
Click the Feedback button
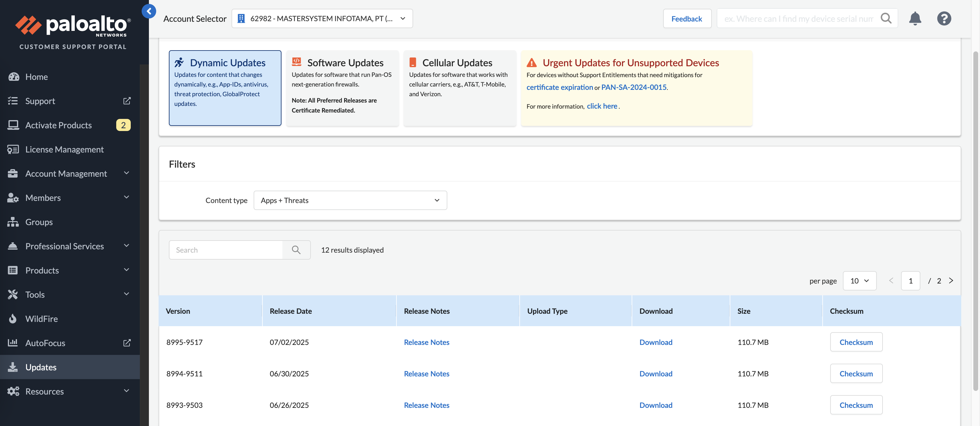click(687, 19)
